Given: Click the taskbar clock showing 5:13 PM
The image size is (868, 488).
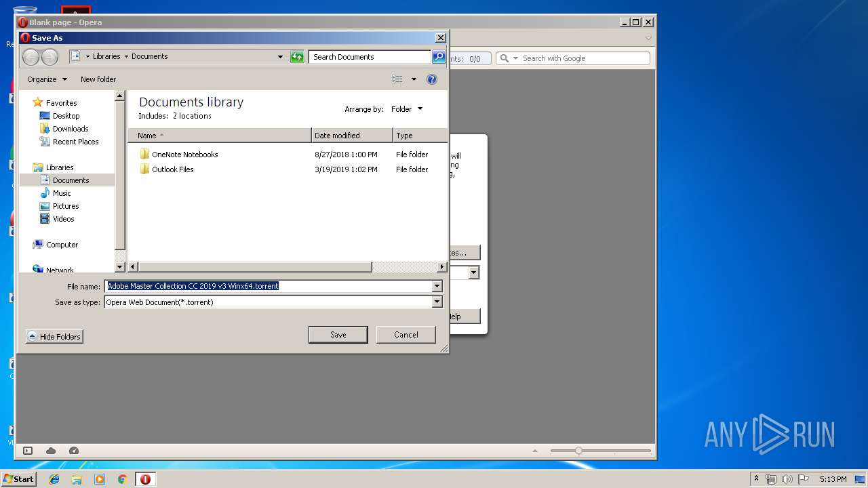Looking at the screenshot, I should click(x=833, y=479).
